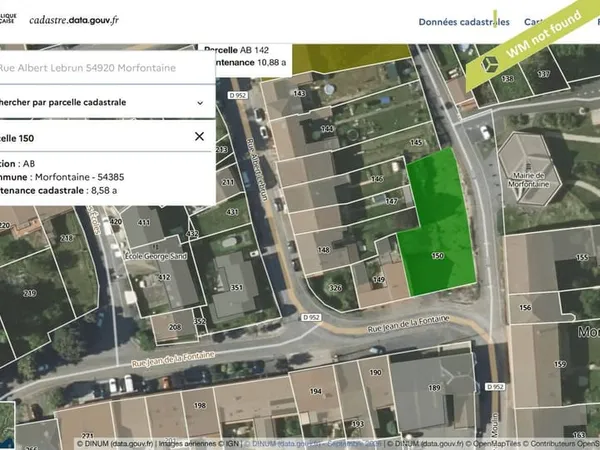Click the D 952 road badge beside parcel 189
600x450 pixels.
[x=495, y=387]
